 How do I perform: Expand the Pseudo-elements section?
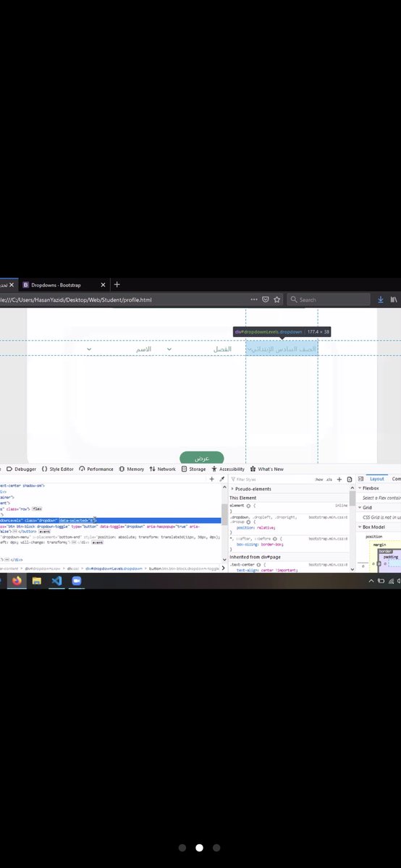pos(252,489)
